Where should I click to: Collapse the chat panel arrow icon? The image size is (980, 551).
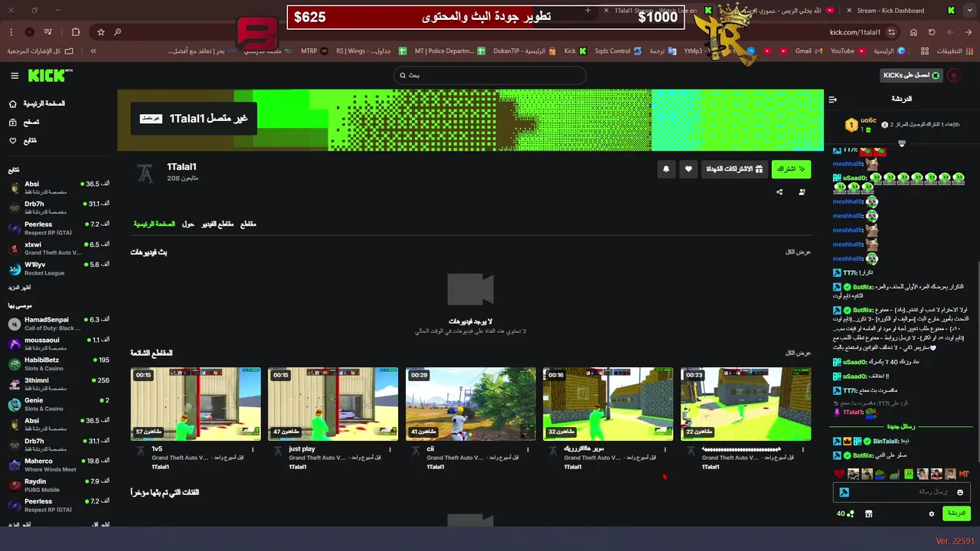point(833,99)
